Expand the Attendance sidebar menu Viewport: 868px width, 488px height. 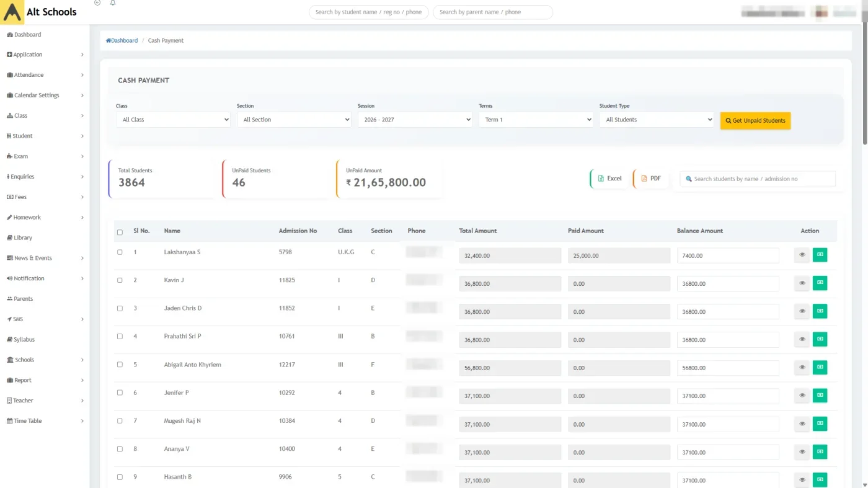tap(45, 75)
